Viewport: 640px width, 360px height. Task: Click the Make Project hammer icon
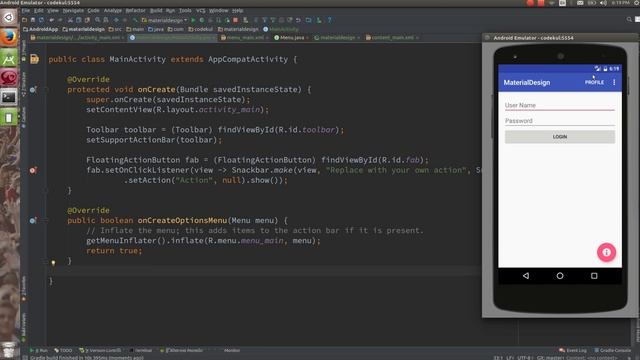point(135,20)
